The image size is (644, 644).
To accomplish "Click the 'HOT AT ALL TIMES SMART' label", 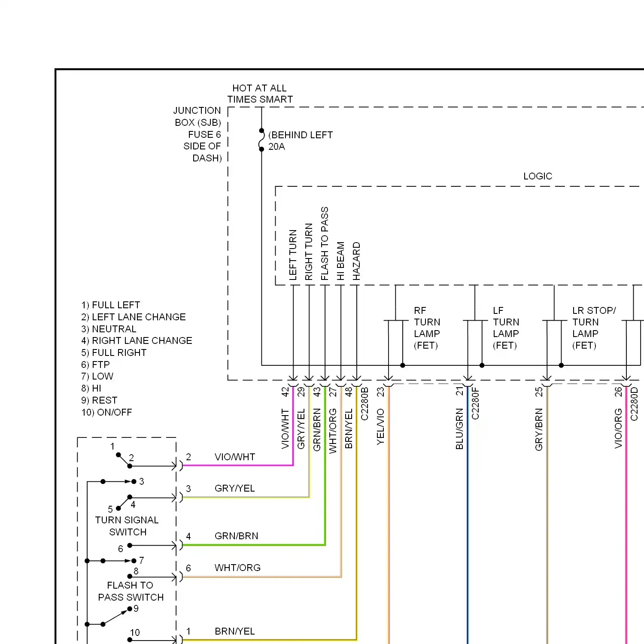I will pos(260,94).
